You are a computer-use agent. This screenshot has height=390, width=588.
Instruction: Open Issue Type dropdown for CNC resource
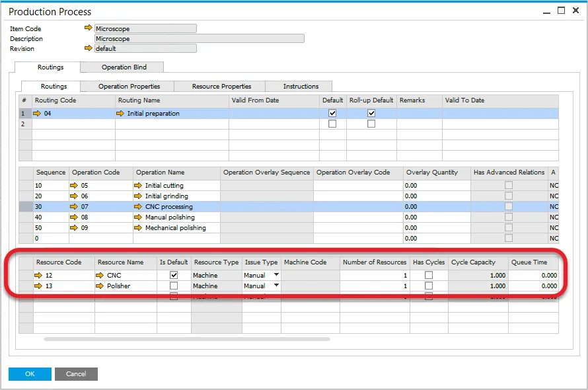pos(276,275)
